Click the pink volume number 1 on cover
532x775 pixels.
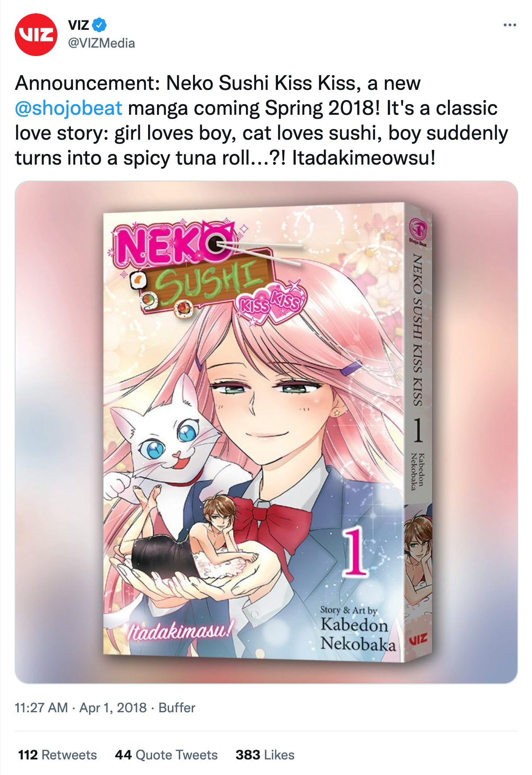click(355, 552)
